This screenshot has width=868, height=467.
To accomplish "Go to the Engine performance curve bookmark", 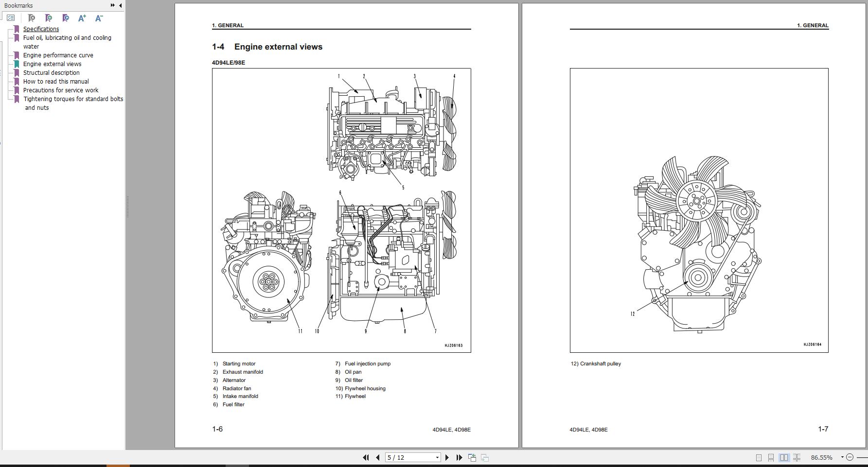I will (58, 55).
